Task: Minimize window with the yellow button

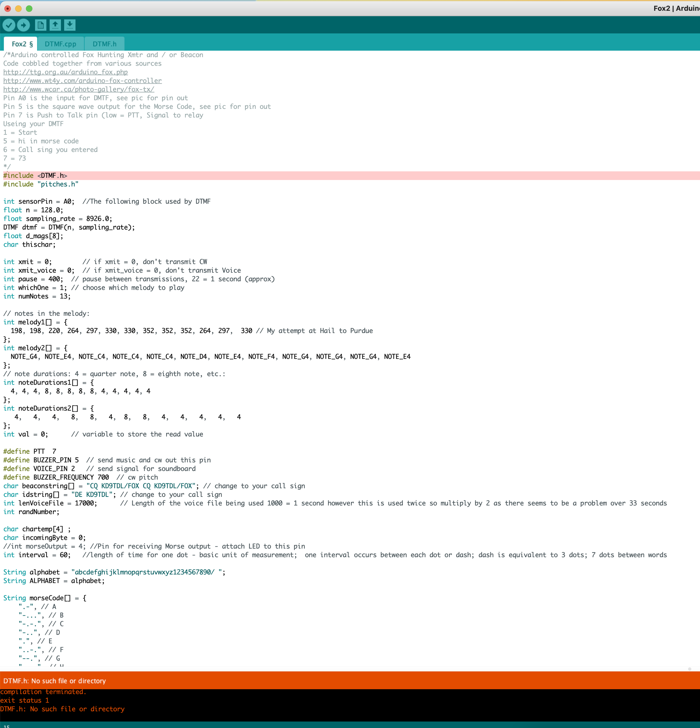Action: click(x=18, y=8)
